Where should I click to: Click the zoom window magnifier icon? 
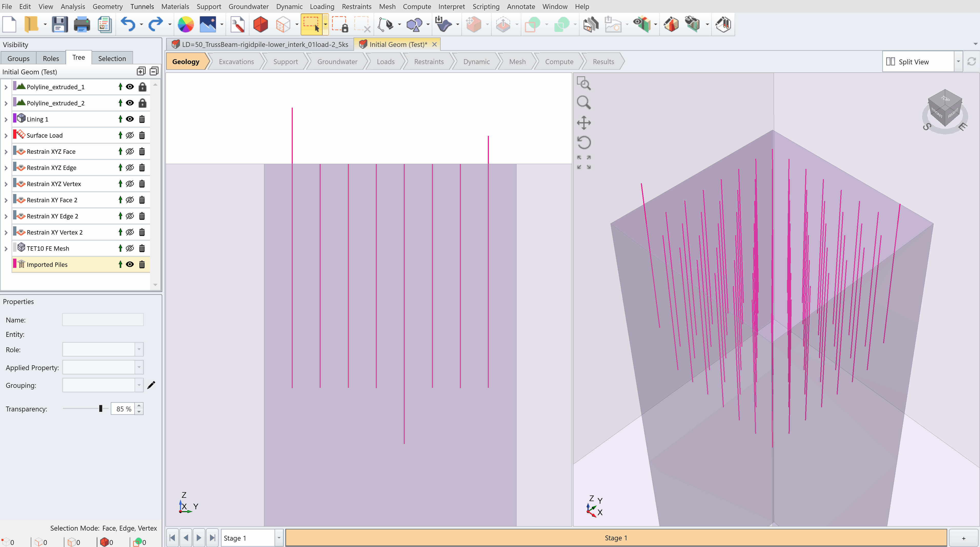point(584,83)
